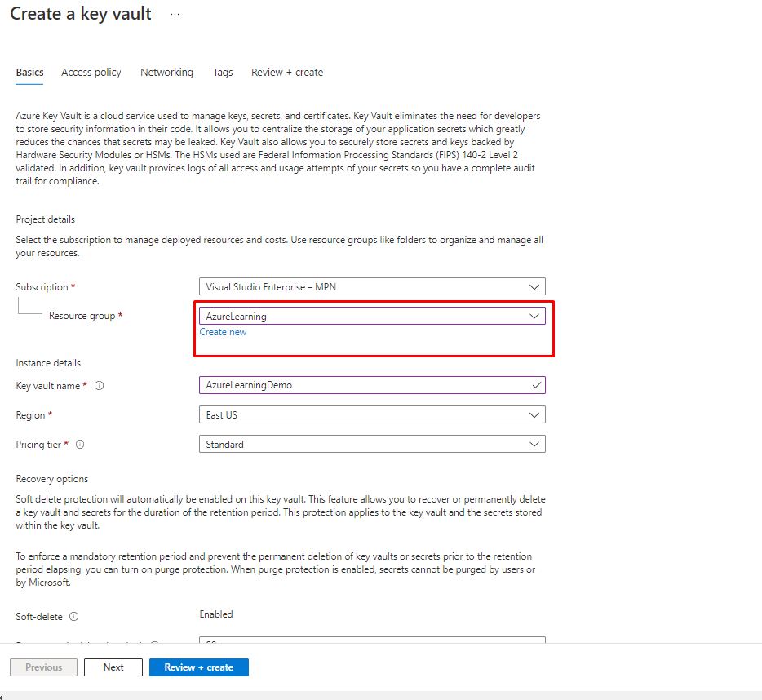Open the Access policy tab
This screenshot has height=700, width=762.
pyautogui.click(x=91, y=73)
